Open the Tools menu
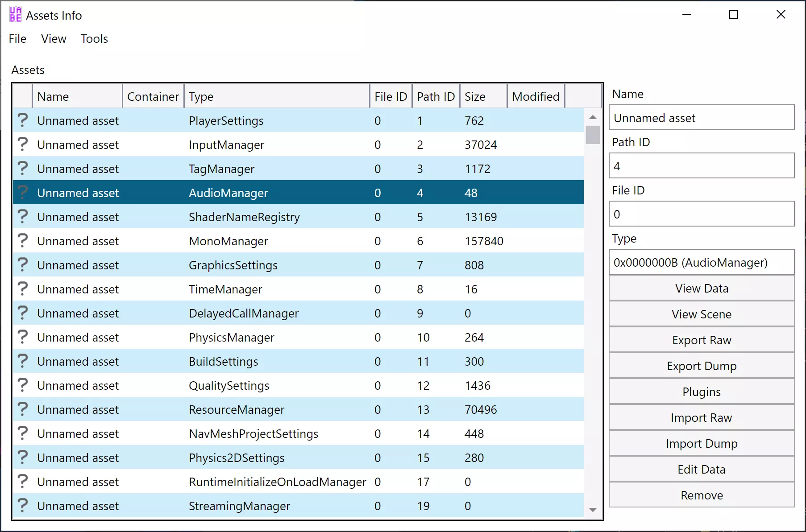Viewport: 806px width, 532px height. [x=94, y=39]
